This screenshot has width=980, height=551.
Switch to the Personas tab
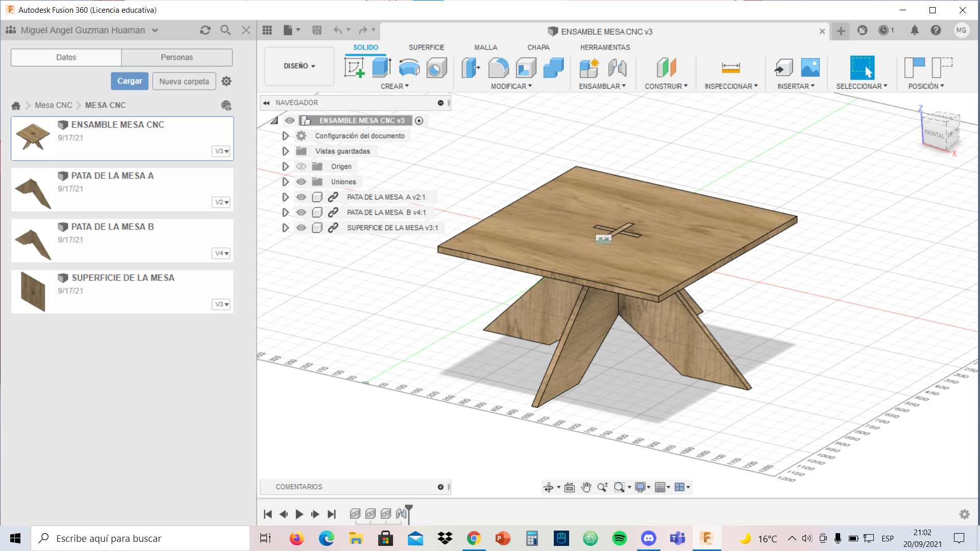click(x=177, y=57)
